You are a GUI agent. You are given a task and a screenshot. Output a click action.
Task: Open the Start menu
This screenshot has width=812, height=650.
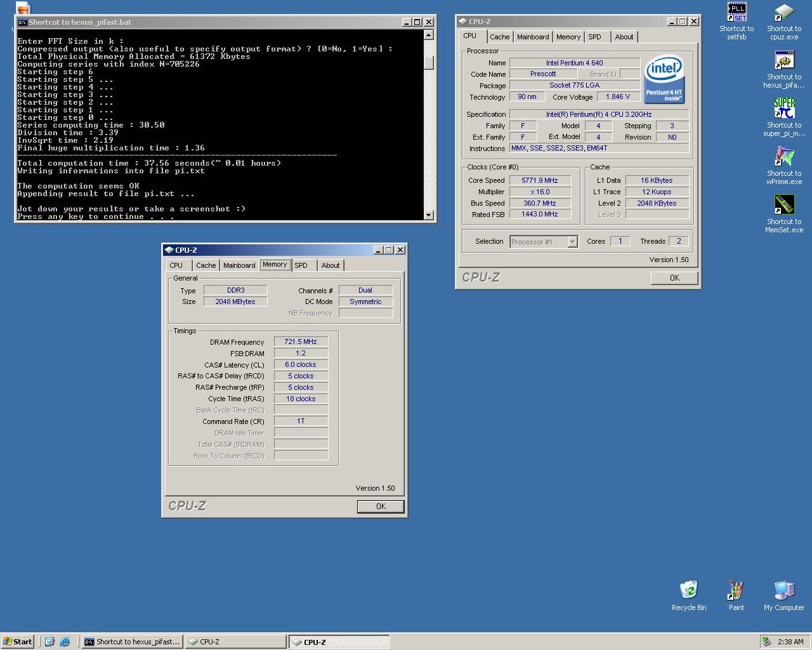(x=18, y=642)
